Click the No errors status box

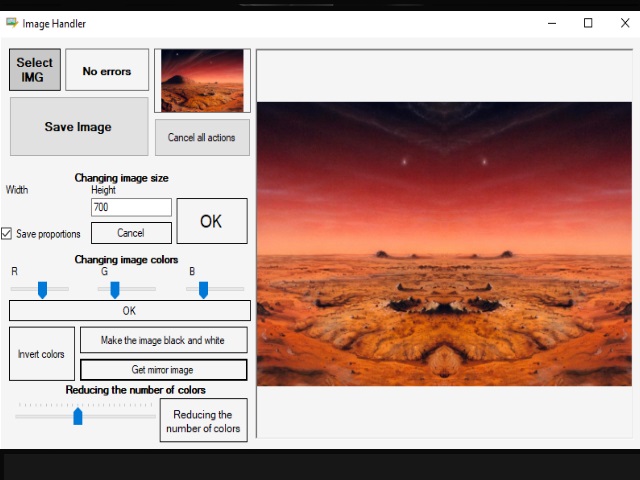[107, 70]
